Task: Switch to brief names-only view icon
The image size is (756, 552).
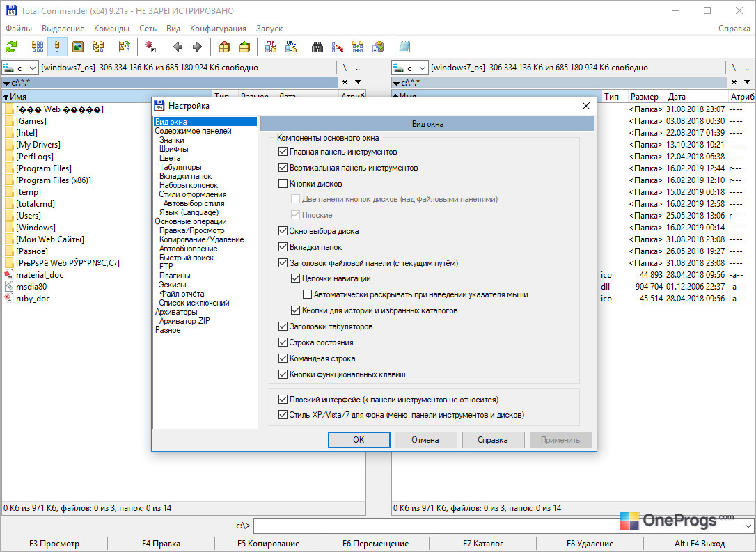Action: tap(37, 47)
